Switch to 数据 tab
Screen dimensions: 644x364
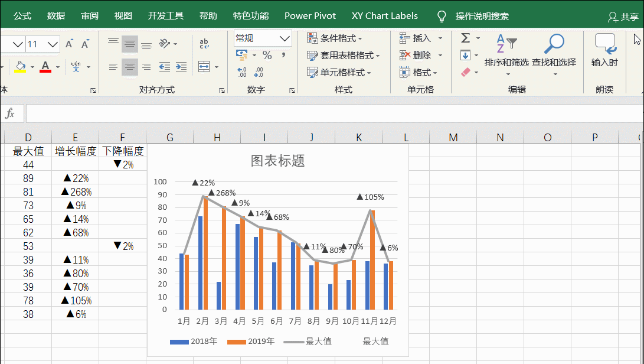click(56, 16)
